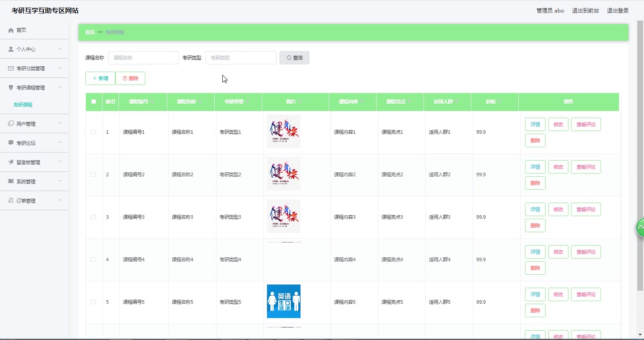Click 删除 for row 课程名称4
Image resolution: width=644 pixels, height=340 pixels.
535,268
